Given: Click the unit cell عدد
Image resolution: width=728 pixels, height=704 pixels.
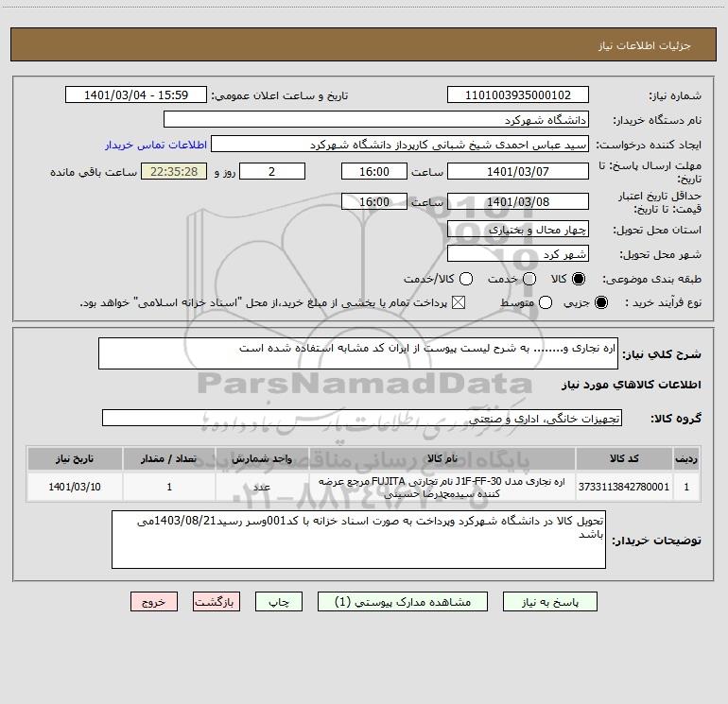Looking at the screenshot, I should coord(262,487).
